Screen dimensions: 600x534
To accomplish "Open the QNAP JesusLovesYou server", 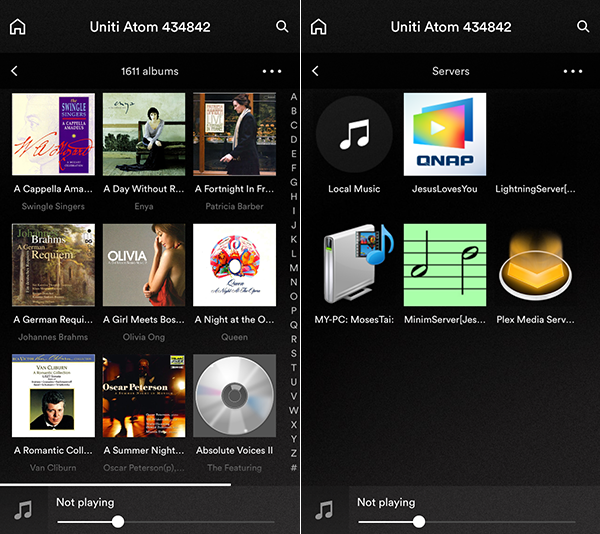I will tap(444, 135).
